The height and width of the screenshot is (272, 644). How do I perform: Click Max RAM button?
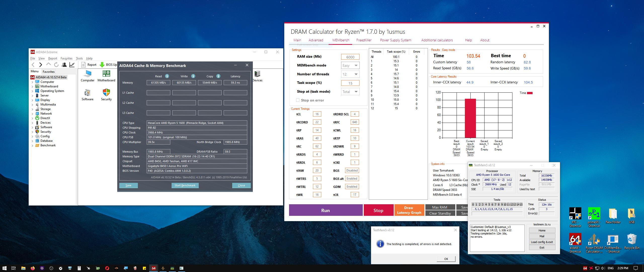(x=440, y=207)
